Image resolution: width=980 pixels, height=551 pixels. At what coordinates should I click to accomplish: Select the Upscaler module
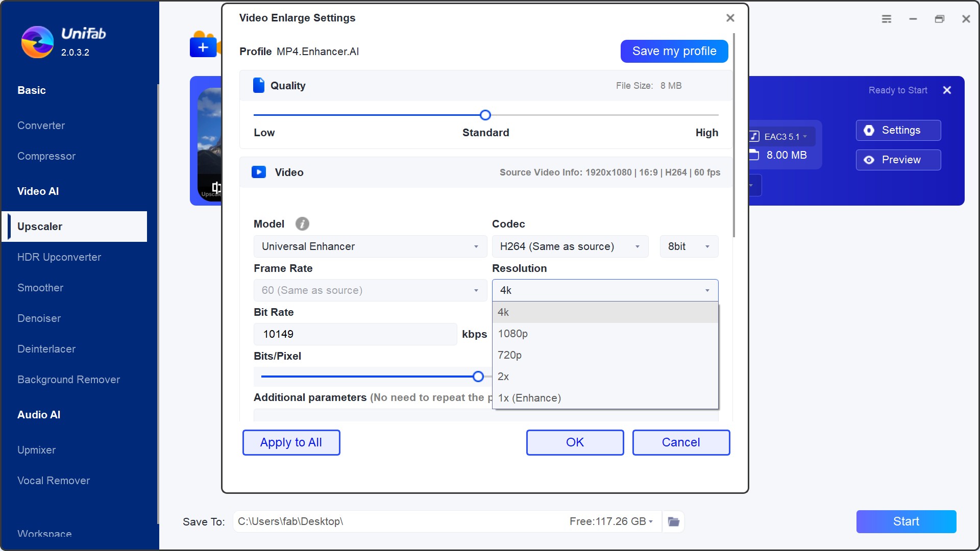(x=75, y=227)
